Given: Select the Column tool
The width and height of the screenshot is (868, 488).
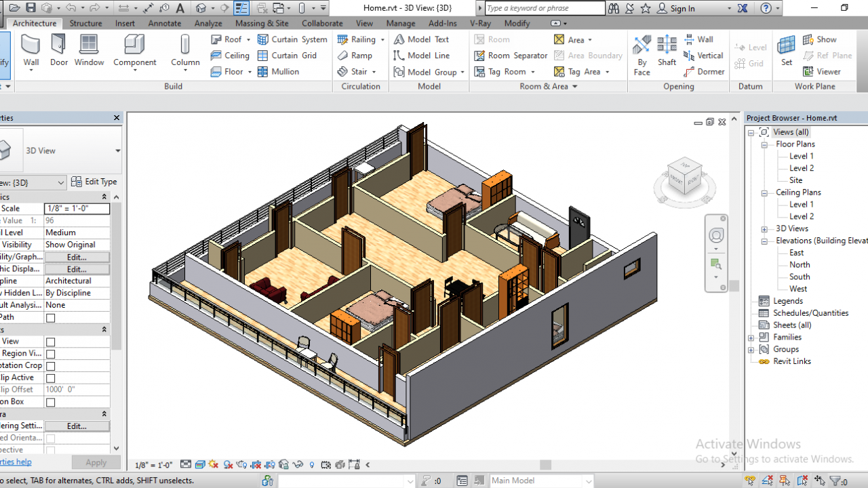Looking at the screenshot, I should pos(185,52).
